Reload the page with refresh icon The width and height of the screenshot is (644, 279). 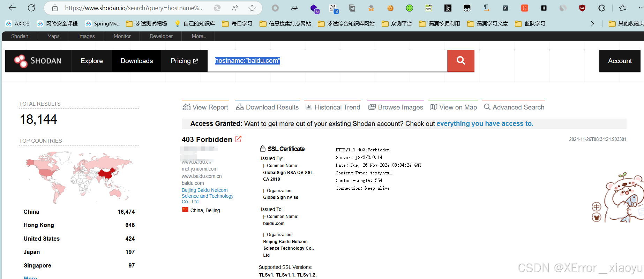click(31, 8)
